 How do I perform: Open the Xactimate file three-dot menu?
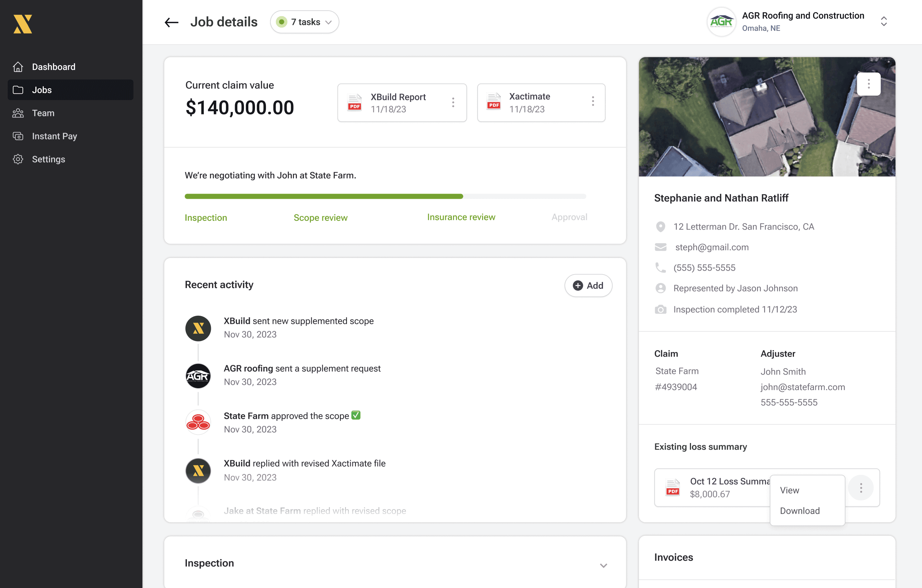pos(593,102)
